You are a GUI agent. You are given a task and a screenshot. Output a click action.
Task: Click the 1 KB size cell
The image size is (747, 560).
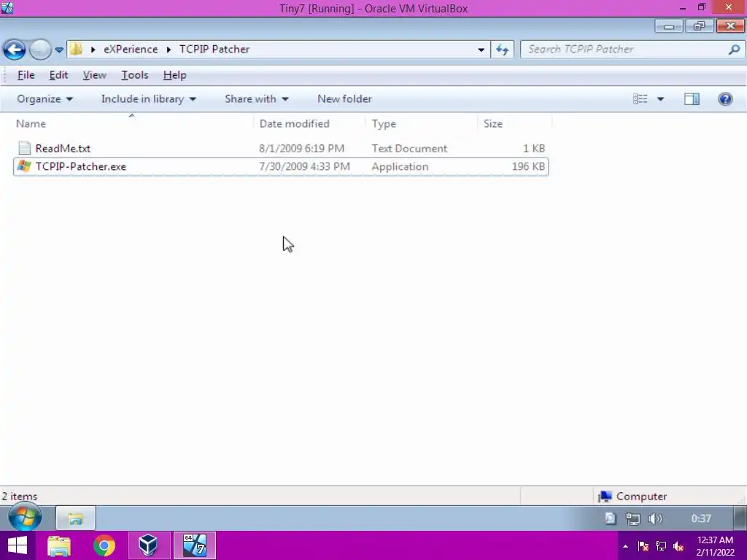(533, 149)
